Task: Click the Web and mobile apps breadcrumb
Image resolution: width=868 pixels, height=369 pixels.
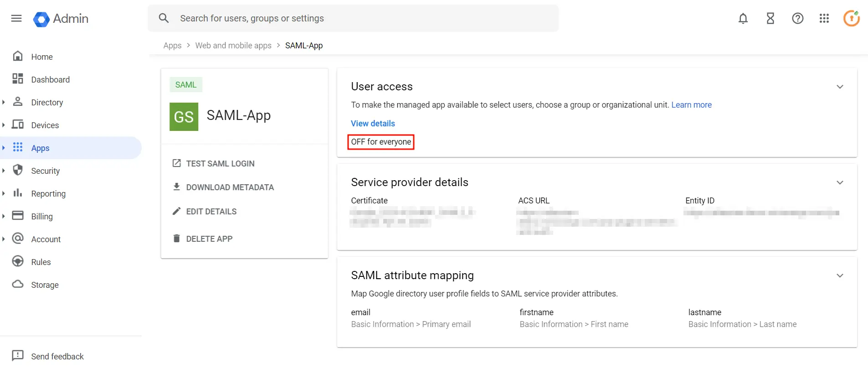Action: (233, 46)
